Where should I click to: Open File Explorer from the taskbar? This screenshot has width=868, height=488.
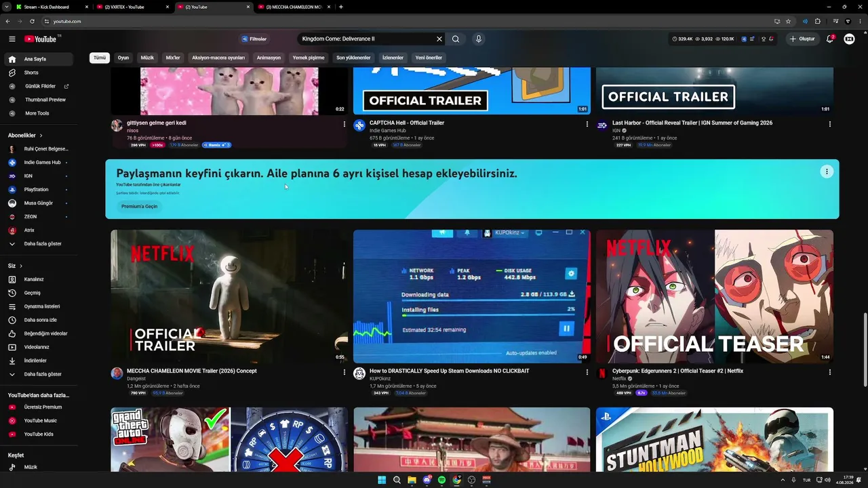412,480
